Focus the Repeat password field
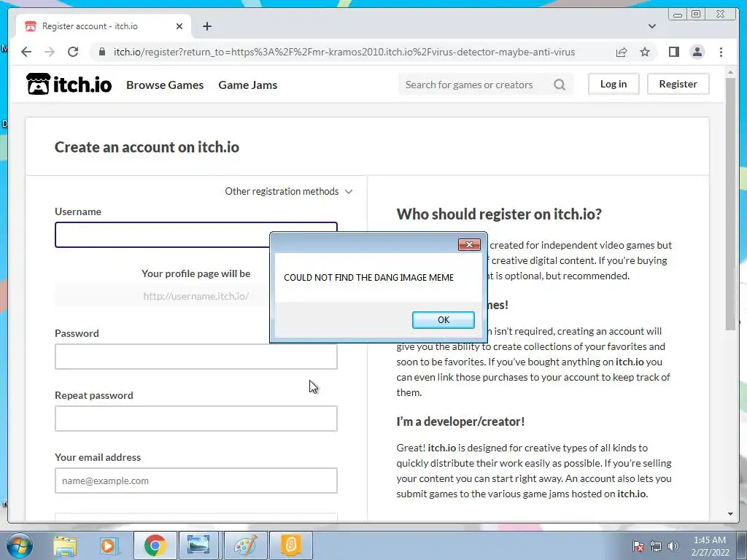Screen dimensions: 747x560 tap(196, 419)
